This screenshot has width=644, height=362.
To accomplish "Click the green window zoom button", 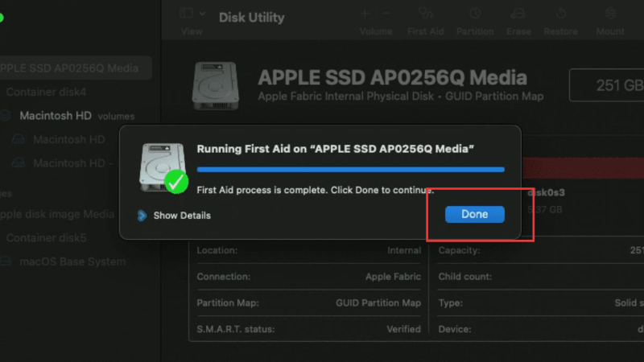I will tap(1, 18).
